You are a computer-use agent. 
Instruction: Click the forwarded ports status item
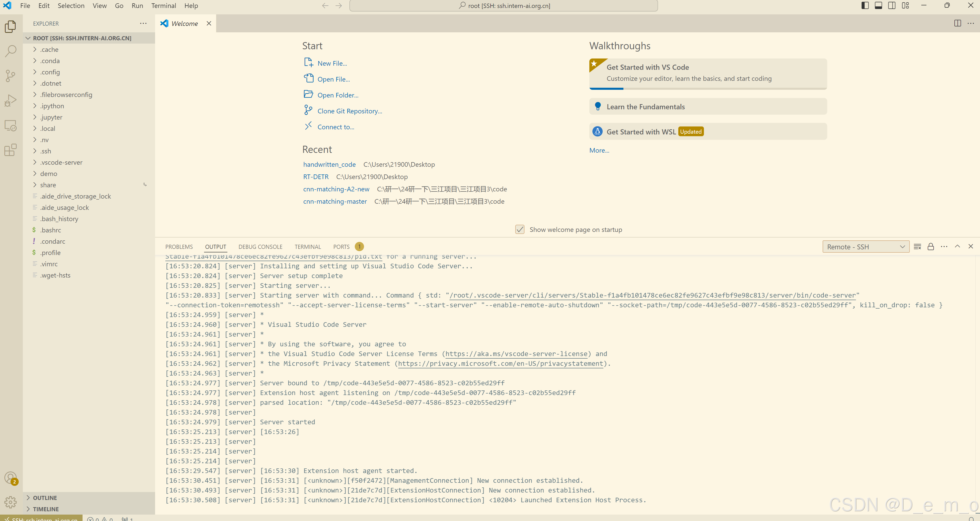[x=127, y=518]
